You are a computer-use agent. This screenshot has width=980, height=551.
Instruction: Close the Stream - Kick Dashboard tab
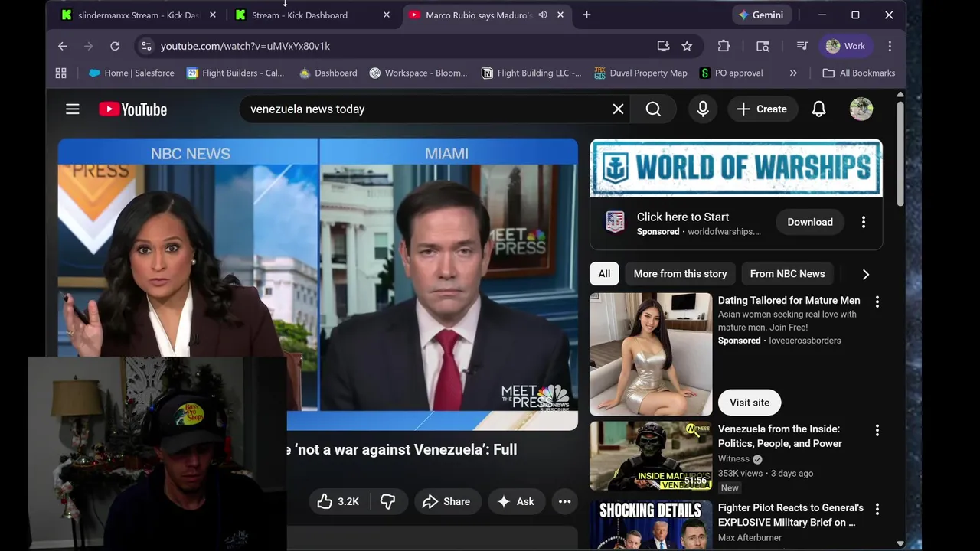click(x=387, y=15)
